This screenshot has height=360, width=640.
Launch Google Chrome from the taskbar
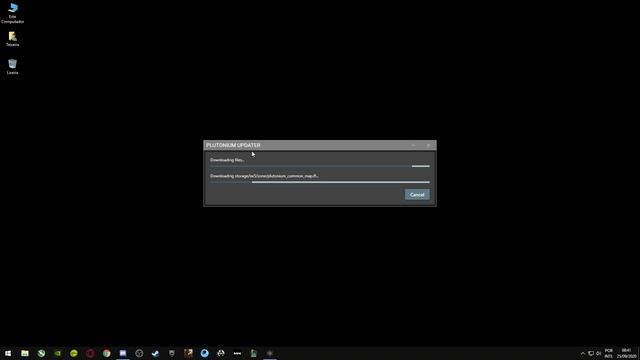[107, 353]
